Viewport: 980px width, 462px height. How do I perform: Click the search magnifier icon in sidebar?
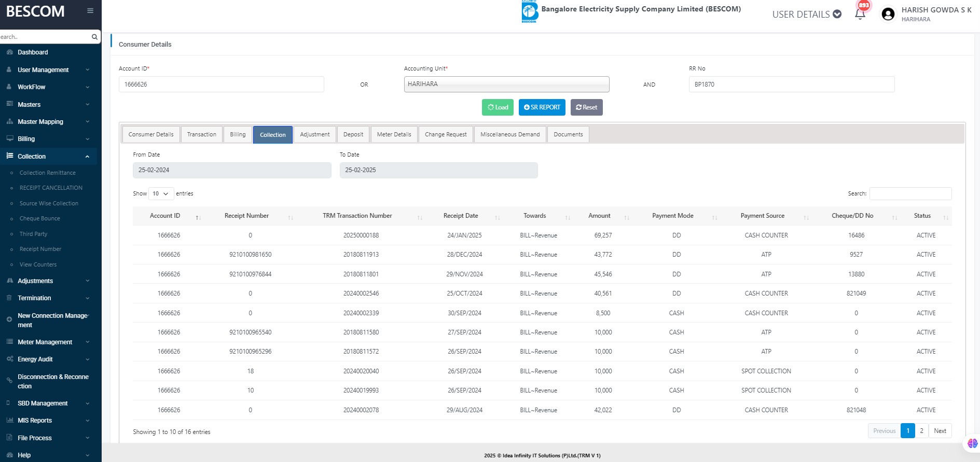point(94,37)
